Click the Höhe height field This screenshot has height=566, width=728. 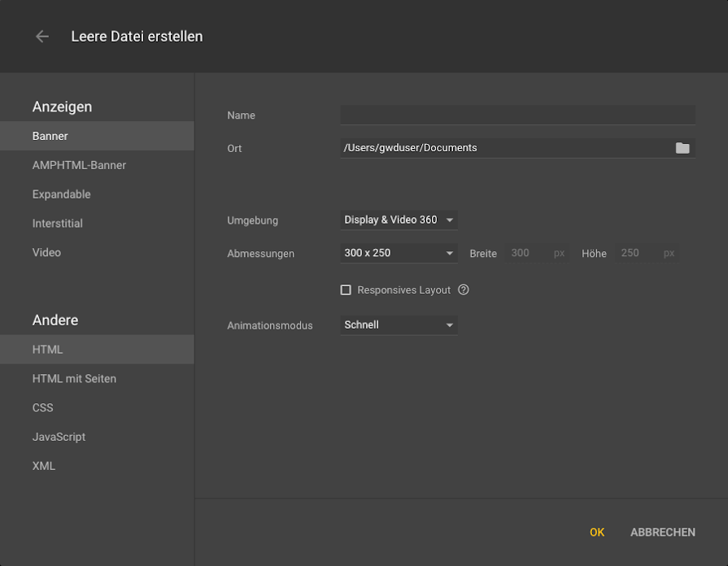647,253
